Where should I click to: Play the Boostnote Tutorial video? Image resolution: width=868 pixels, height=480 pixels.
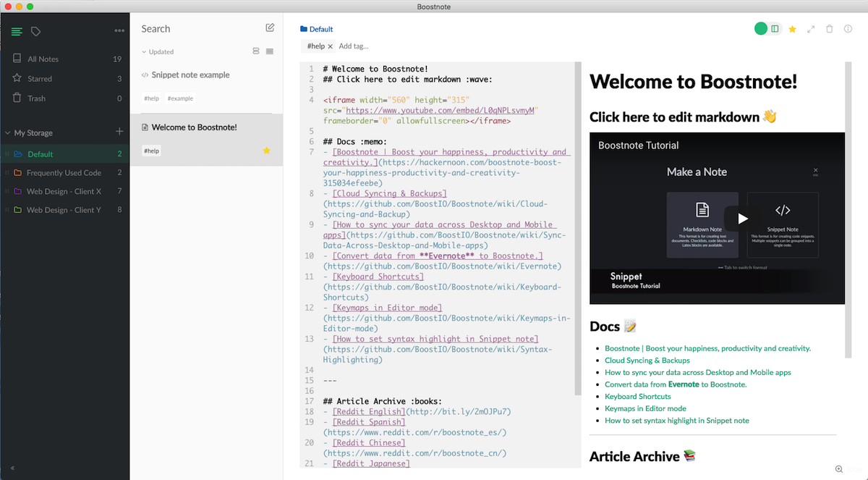tap(743, 218)
